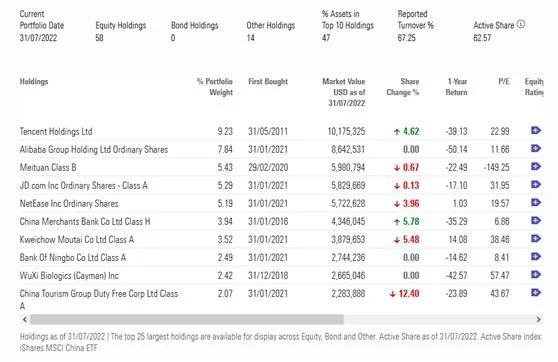Screen dimensions: 558x362
Task: Click the horizontal scrollbar thumb
Action: 187,319
